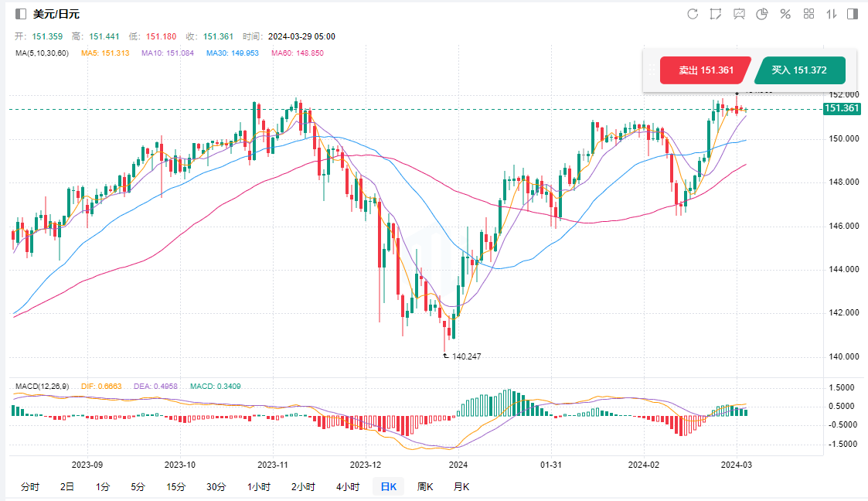Screen dimensions: 868x501
Task: Select the drawing tool icon
Action: coord(716,14)
